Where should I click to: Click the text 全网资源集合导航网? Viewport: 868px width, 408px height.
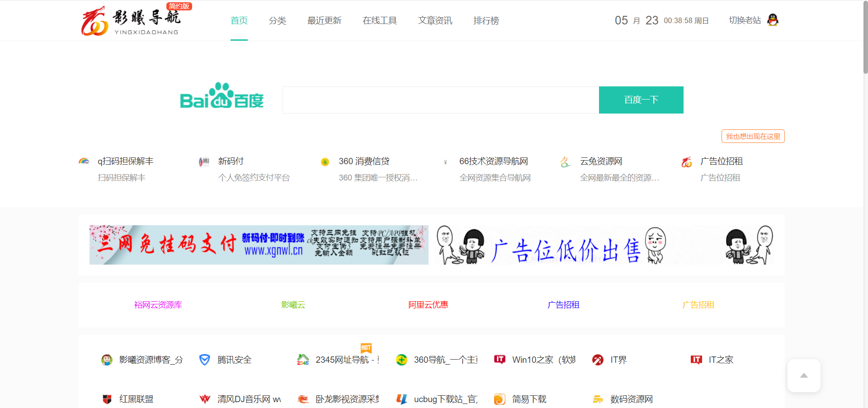click(495, 178)
